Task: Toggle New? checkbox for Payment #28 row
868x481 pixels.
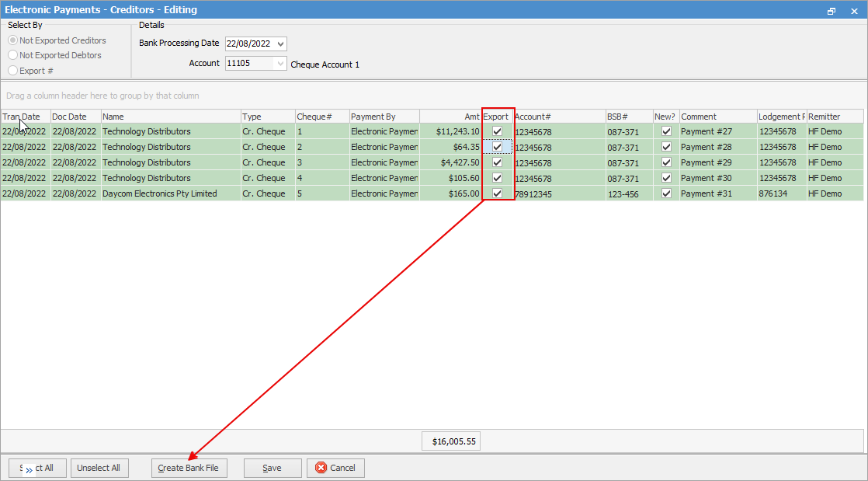Action: 666,147
